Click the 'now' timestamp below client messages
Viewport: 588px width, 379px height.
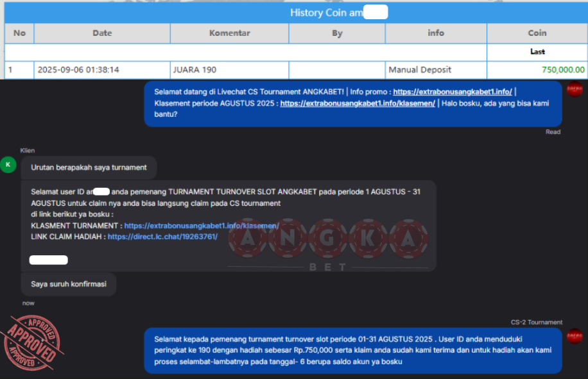(28, 303)
